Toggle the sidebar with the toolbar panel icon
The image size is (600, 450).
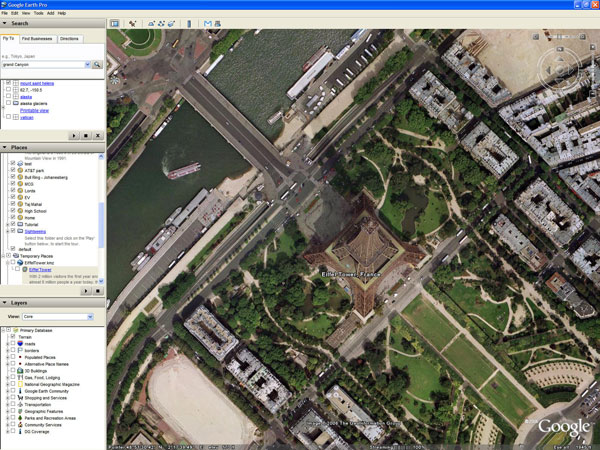click(114, 24)
